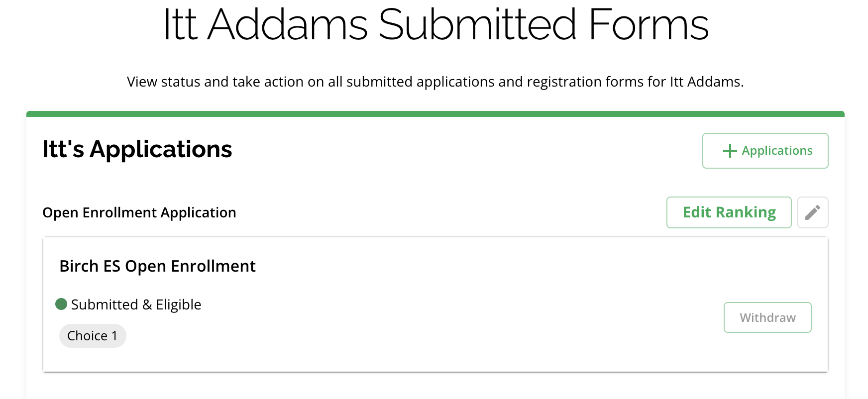Click the Itt's Applications heading

(x=137, y=149)
